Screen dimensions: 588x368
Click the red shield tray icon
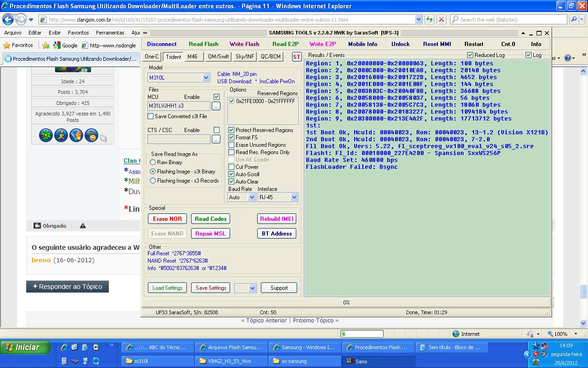pos(536,354)
